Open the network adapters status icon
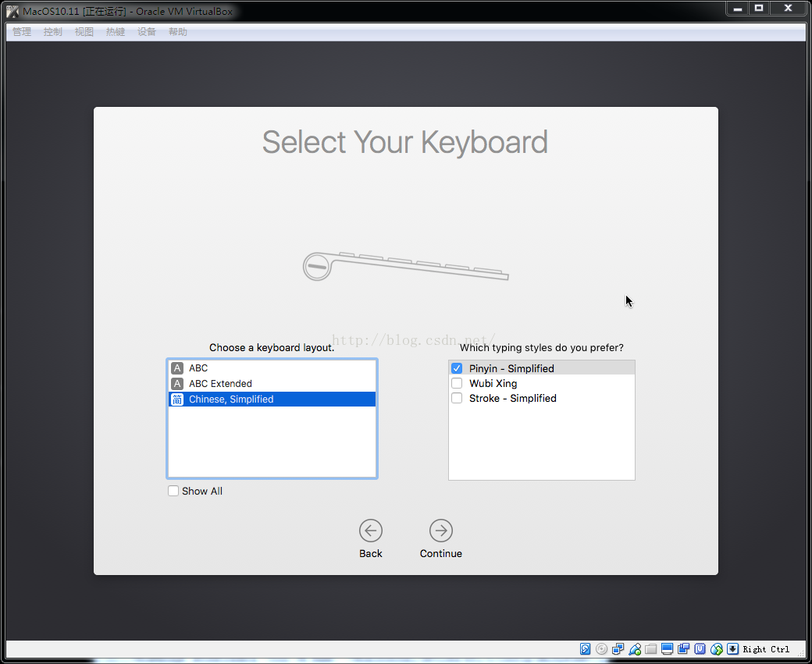This screenshot has width=812, height=664. (x=618, y=649)
